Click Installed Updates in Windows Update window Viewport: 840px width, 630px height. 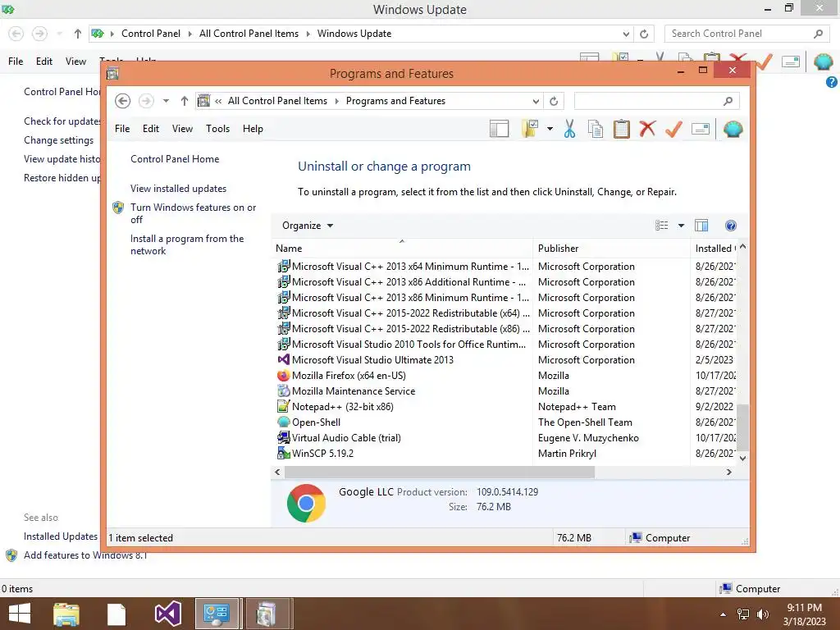point(61,536)
